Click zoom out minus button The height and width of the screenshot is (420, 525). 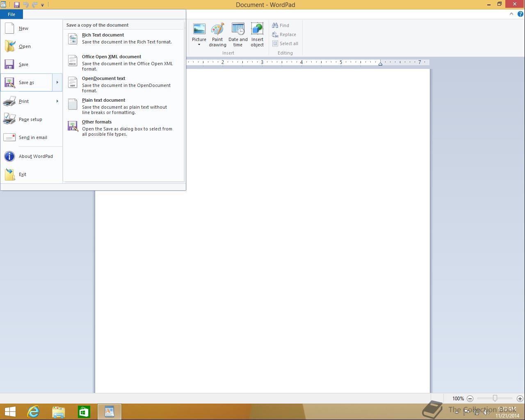(470, 398)
